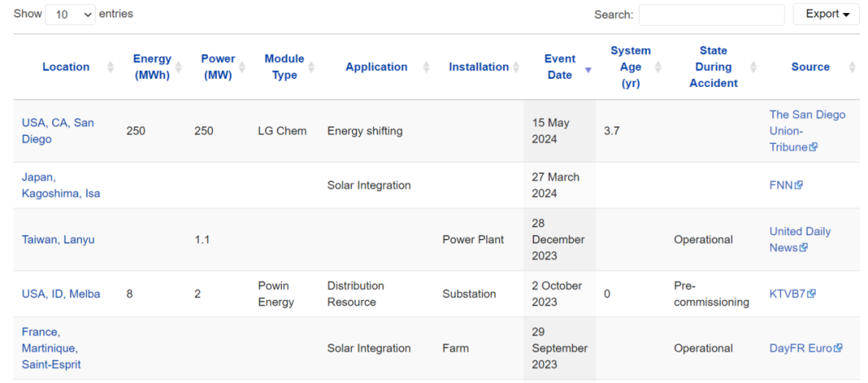868x383 pixels.
Task: Sort by Module Type sort arrows
Action: (311, 67)
